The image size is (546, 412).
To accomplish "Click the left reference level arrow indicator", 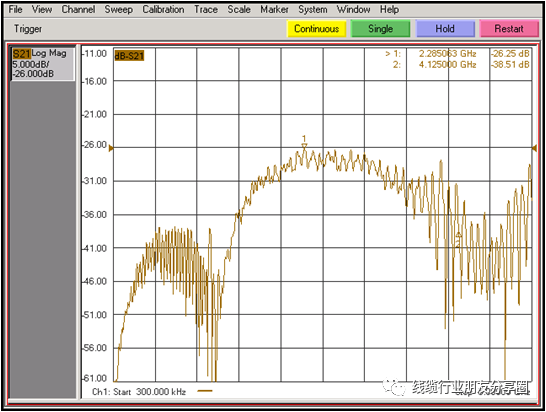I will coord(111,148).
